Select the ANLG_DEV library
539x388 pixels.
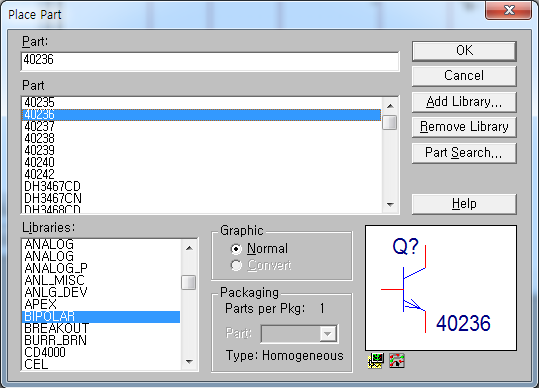[101, 292]
